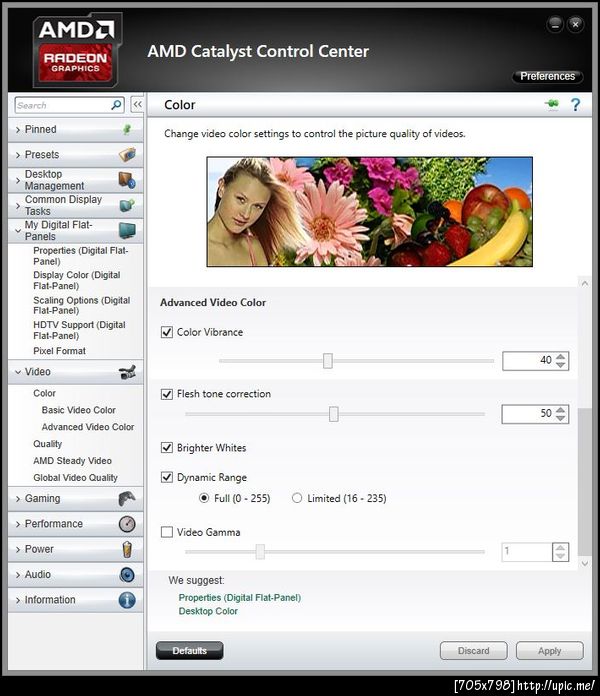This screenshot has height=696, width=600.
Task: Click the Audio speaker icon
Action: pos(127,574)
